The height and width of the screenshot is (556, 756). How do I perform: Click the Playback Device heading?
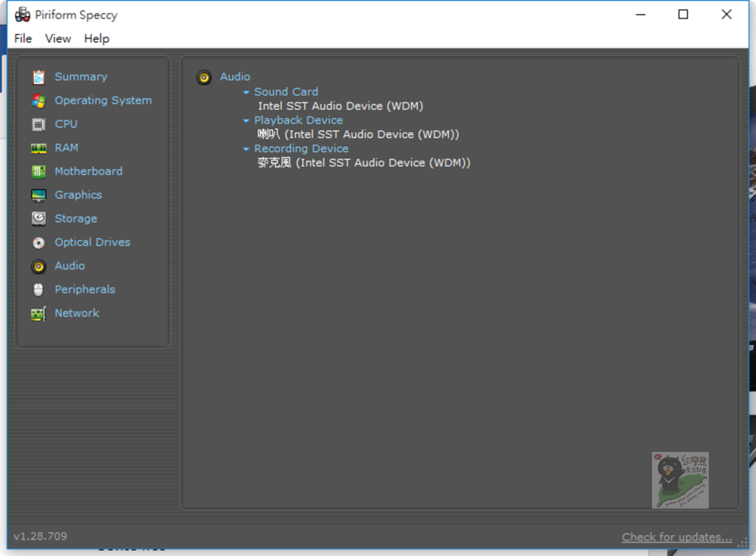click(298, 120)
